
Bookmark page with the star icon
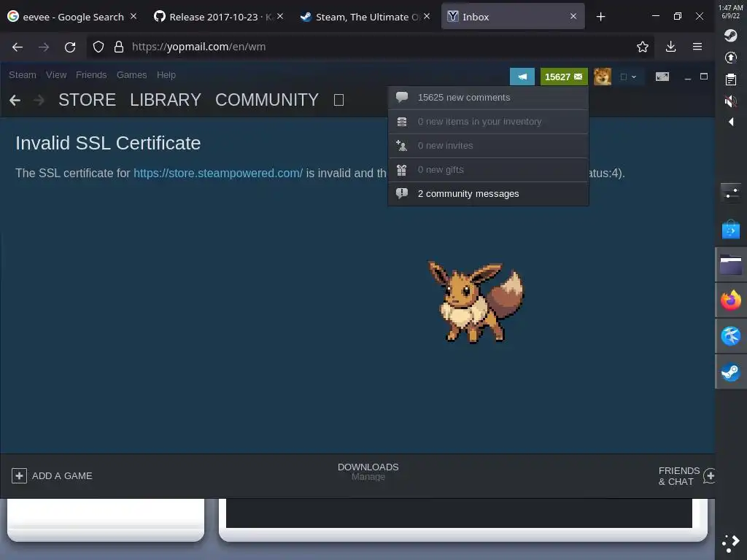coord(642,47)
